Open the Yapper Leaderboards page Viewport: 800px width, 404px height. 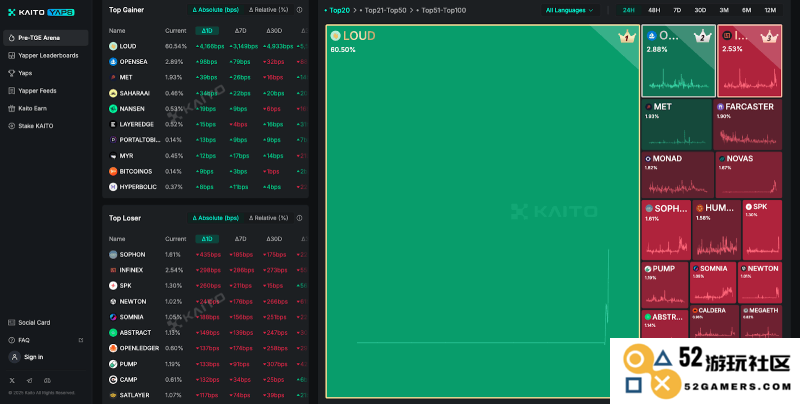click(x=45, y=55)
